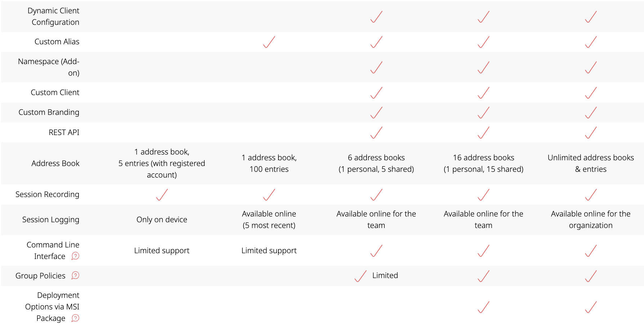Click first checkmark in Namespace row
The image size is (644, 335).
(376, 67)
